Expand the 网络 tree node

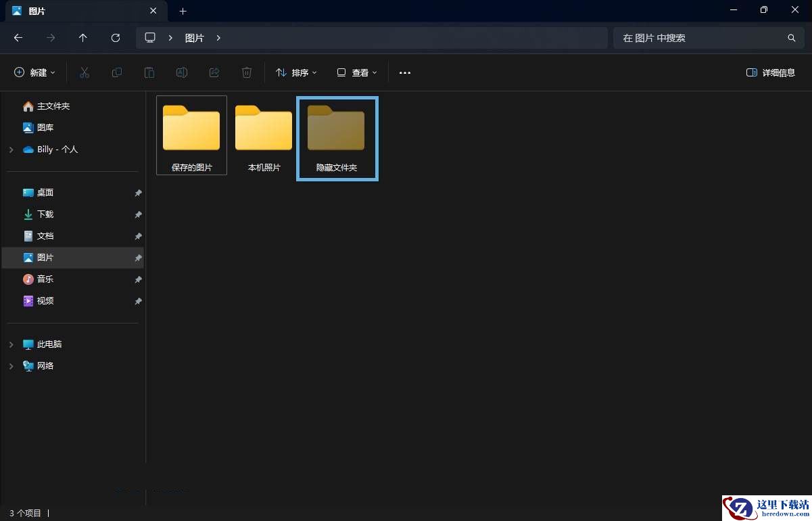(x=11, y=366)
